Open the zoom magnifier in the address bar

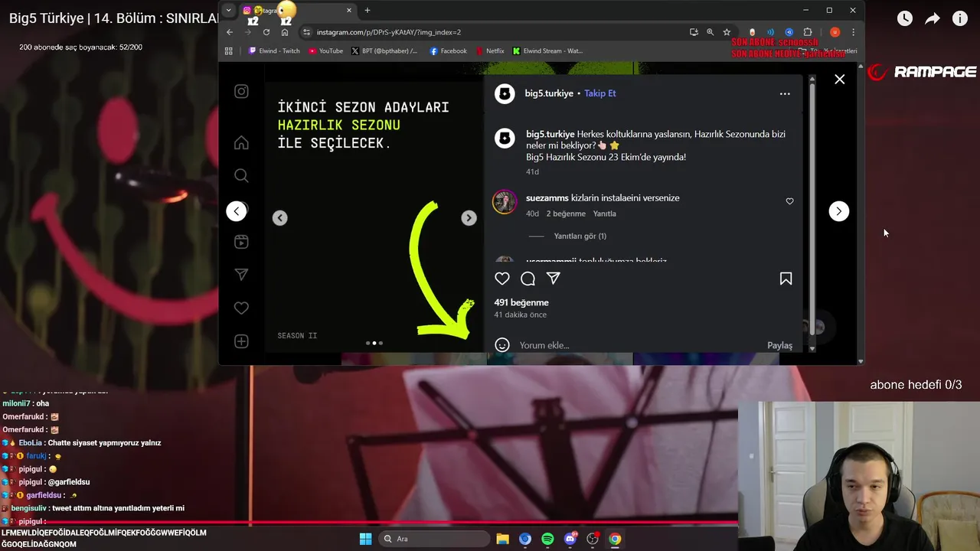[x=710, y=32]
